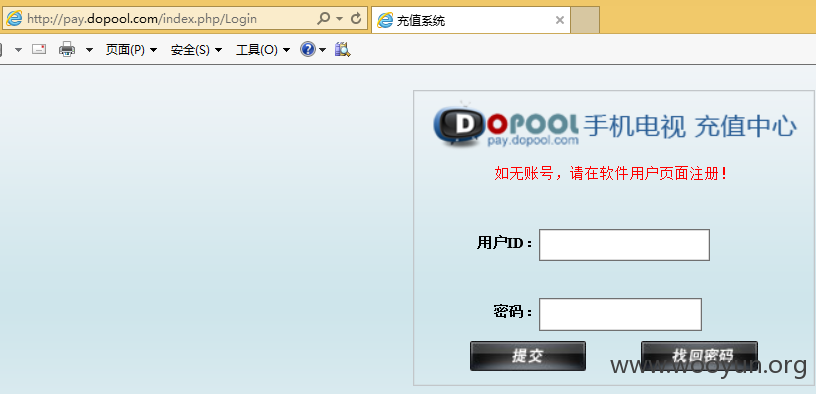Close the 充值系统 tab

coord(560,20)
